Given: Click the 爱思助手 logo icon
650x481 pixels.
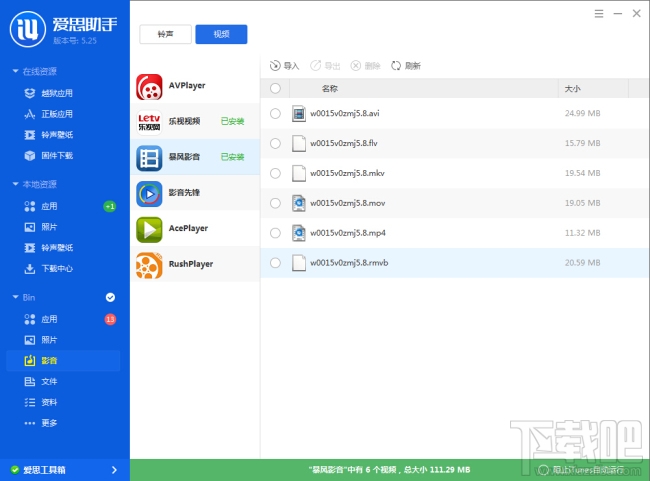Looking at the screenshot, I should (x=28, y=29).
